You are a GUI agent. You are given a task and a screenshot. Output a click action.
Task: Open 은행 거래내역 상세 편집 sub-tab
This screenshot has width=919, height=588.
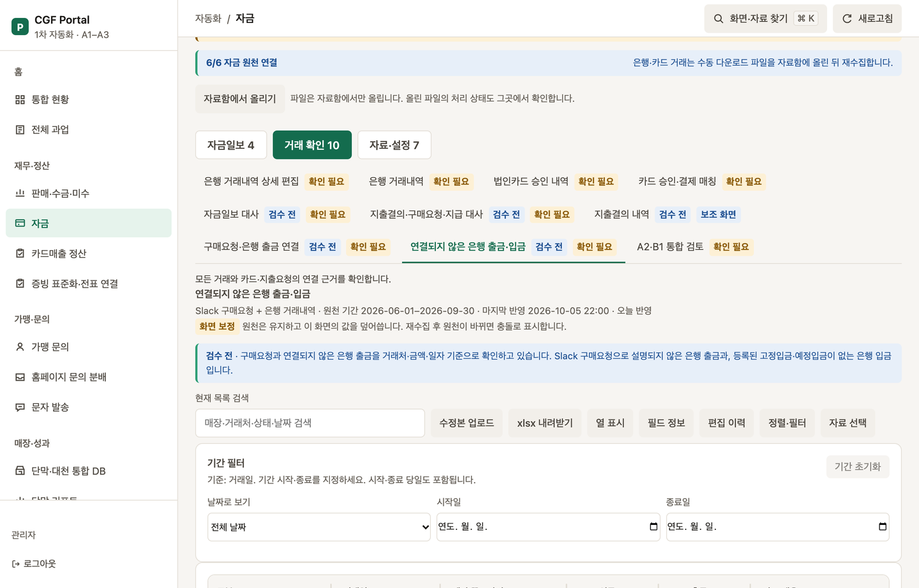tap(276, 181)
